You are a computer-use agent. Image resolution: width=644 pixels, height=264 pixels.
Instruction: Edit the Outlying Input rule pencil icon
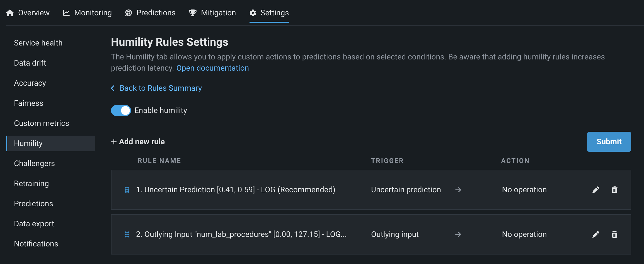point(595,234)
